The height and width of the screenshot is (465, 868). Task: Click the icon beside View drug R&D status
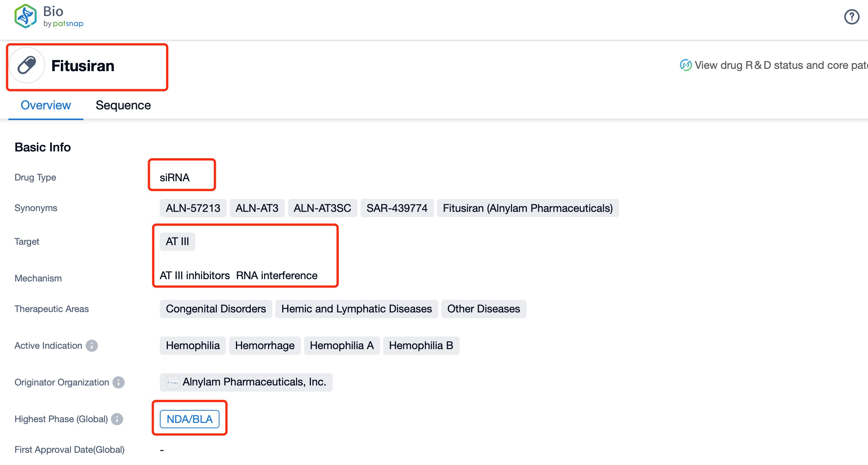point(686,65)
